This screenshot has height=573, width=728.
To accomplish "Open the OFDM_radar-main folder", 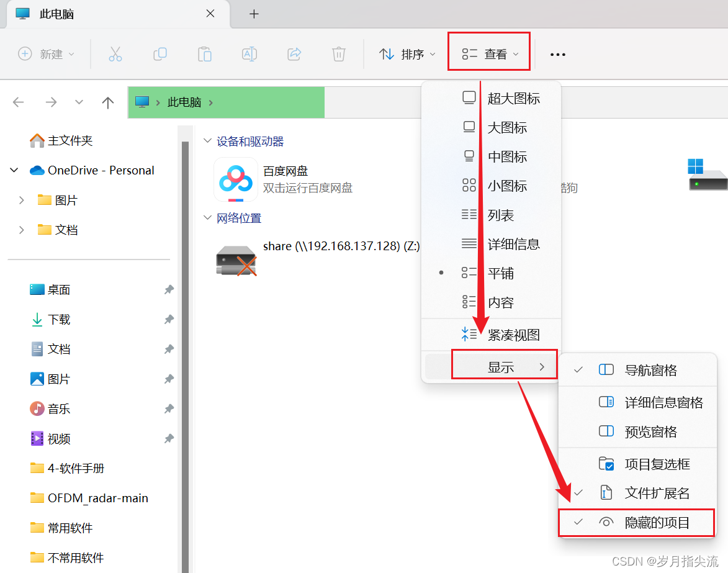I will (89, 498).
